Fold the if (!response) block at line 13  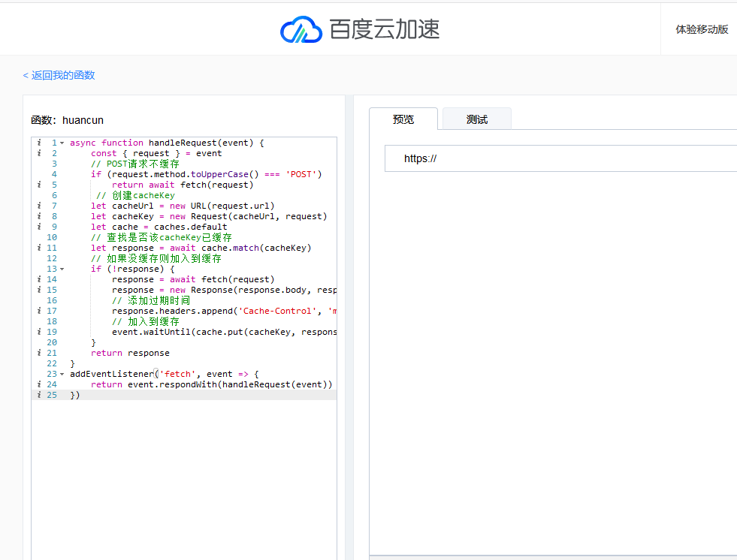point(62,269)
